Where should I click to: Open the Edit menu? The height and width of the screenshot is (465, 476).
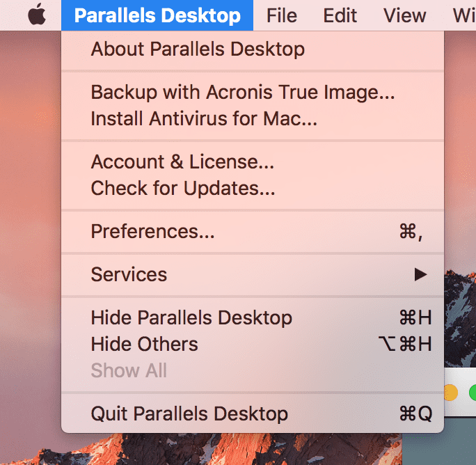[x=340, y=15]
